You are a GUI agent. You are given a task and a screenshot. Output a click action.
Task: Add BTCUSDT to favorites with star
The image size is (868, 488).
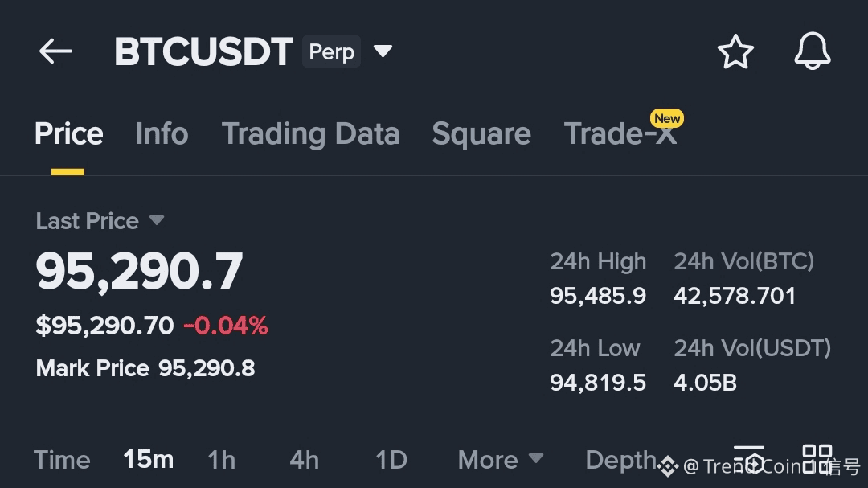pos(735,53)
